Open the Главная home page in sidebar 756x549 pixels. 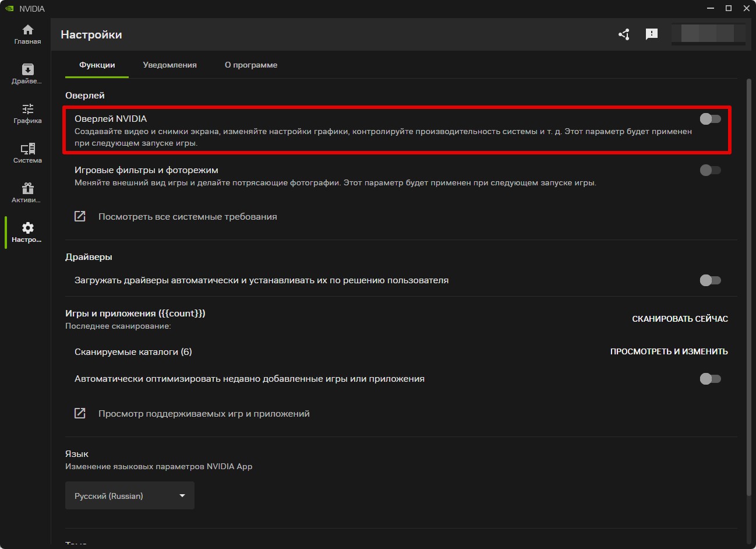point(27,34)
